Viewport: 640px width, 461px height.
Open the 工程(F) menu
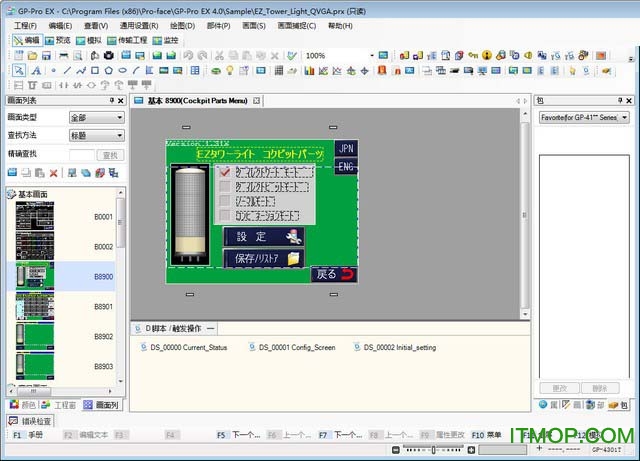tap(25, 26)
